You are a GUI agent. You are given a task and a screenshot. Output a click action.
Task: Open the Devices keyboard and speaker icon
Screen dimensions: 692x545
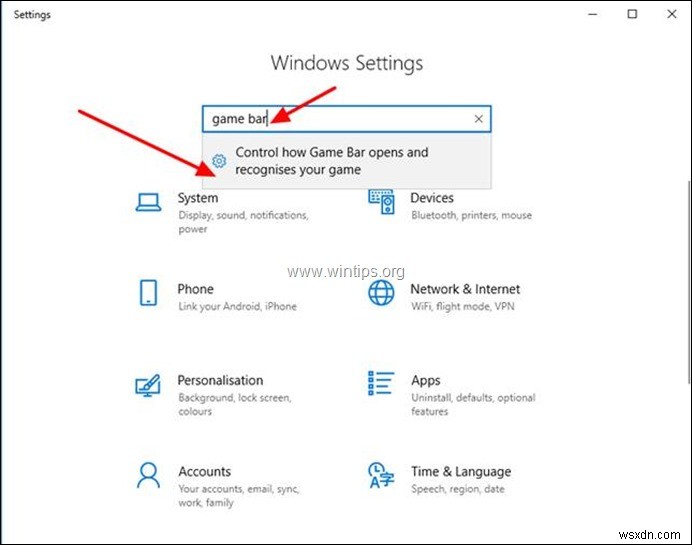coord(381,202)
